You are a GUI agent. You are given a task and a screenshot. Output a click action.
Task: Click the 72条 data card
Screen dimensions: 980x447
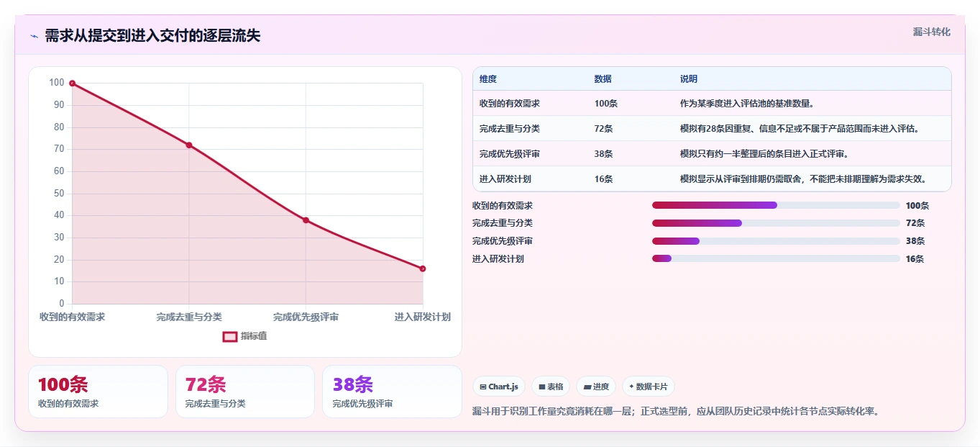(245, 392)
